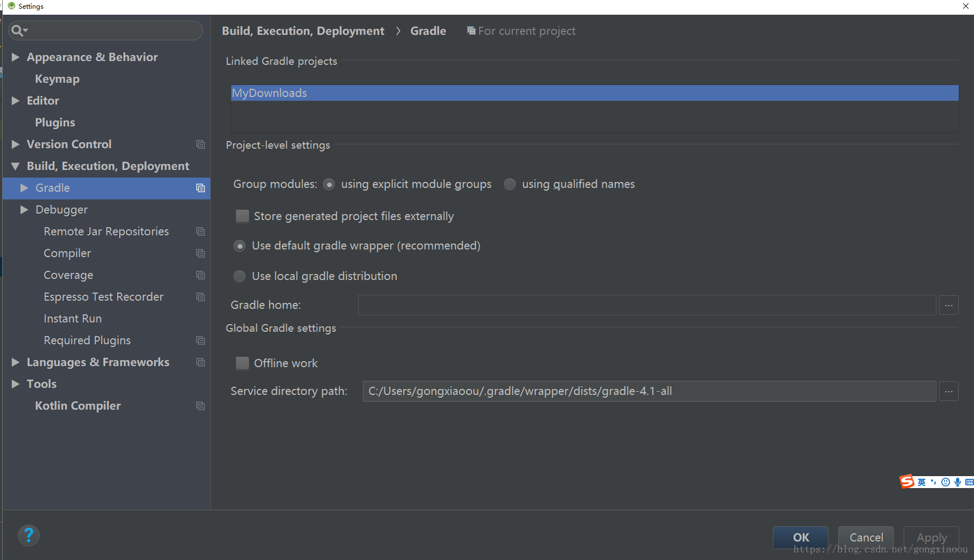Open Kotlin Compiler settings page
This screenshot has width=974, height=560.
point(78,406)
